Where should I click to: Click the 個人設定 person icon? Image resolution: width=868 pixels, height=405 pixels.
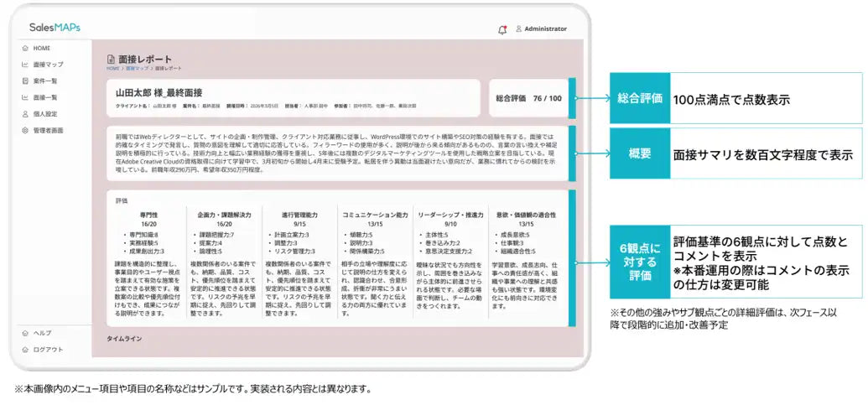pos(25,114)
